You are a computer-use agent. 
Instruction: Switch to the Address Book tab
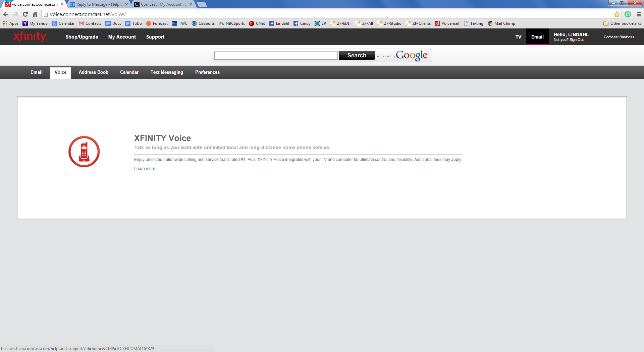click(93, 72)
